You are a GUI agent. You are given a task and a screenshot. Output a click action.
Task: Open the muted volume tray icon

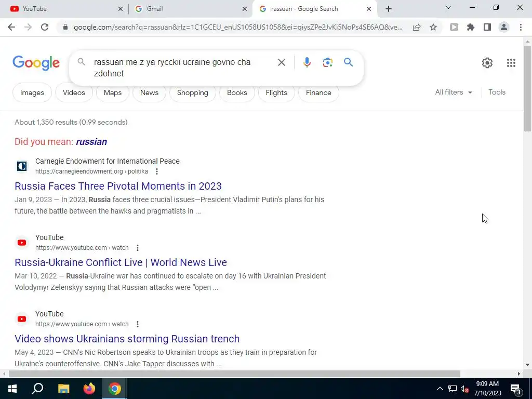click(465, 389)
